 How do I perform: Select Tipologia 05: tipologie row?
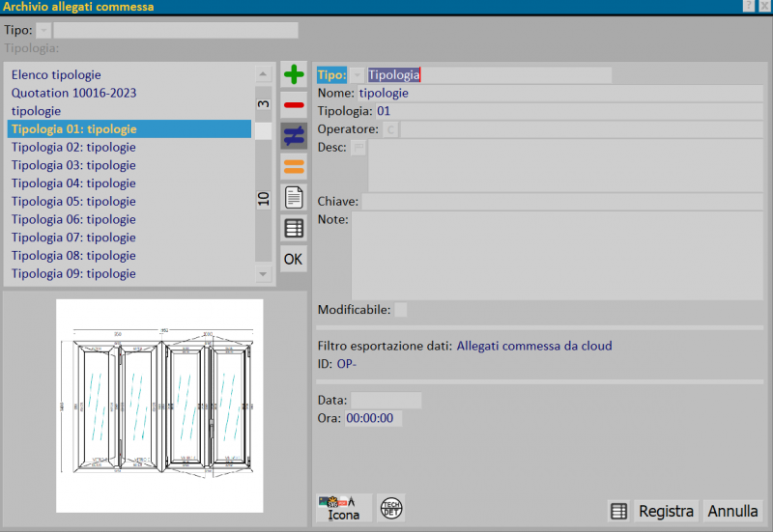click(129, 202)
